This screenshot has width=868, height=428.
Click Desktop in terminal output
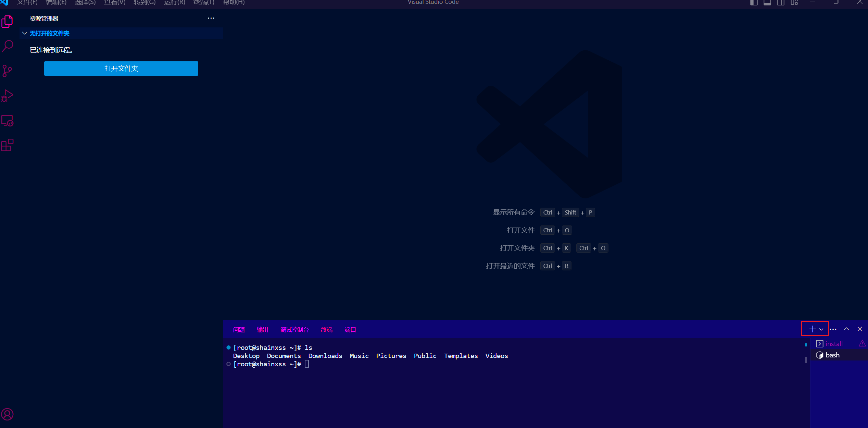[x=246, y=356]
